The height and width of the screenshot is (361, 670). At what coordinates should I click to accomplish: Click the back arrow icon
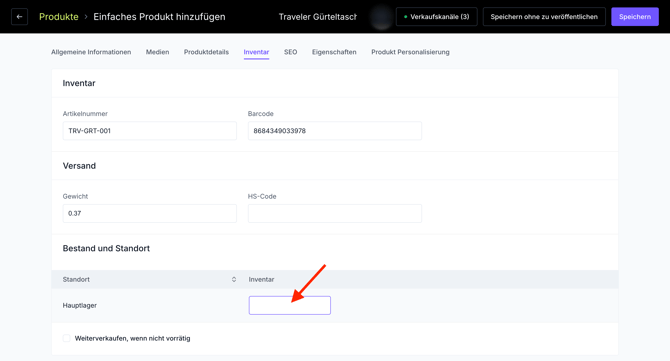(19, 17)
